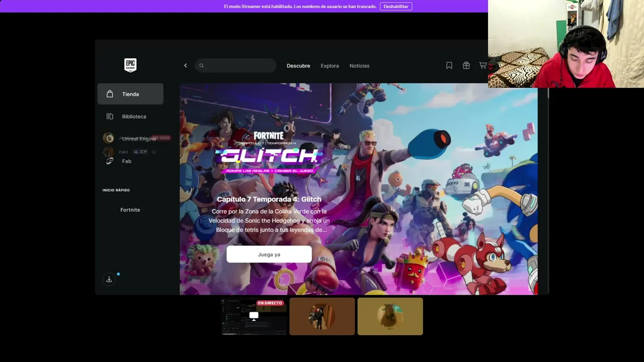
Task: Click the Biblioteca library icon
Action: 110,116
